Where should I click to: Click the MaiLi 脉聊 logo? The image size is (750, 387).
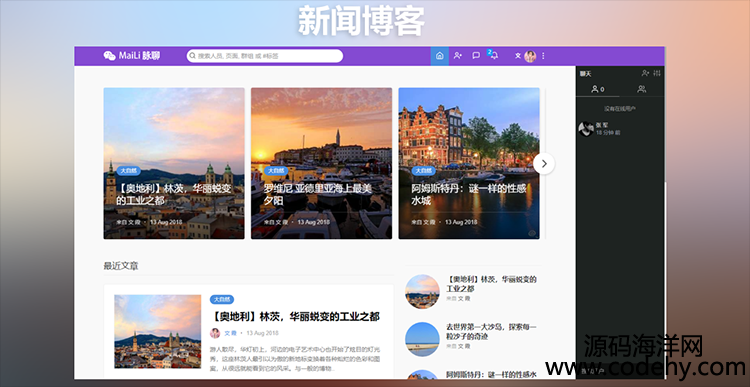pyautogui.click(x=132, y=55)
